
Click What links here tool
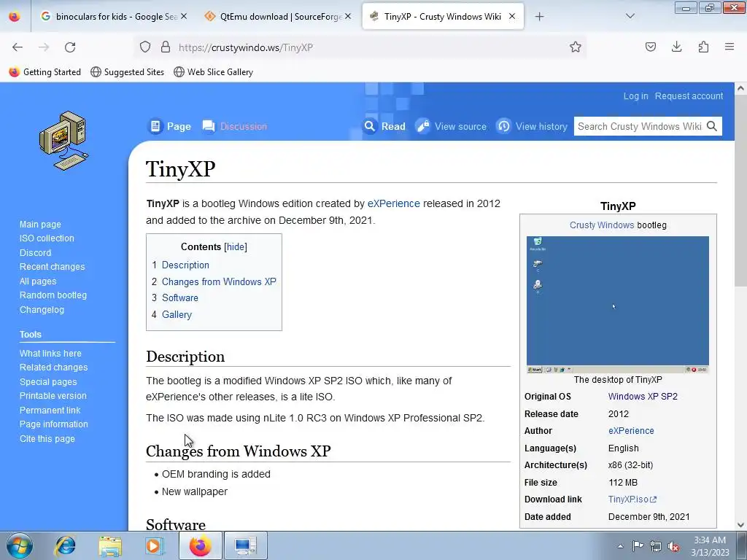pyautogui.click(x=50, y=354)
